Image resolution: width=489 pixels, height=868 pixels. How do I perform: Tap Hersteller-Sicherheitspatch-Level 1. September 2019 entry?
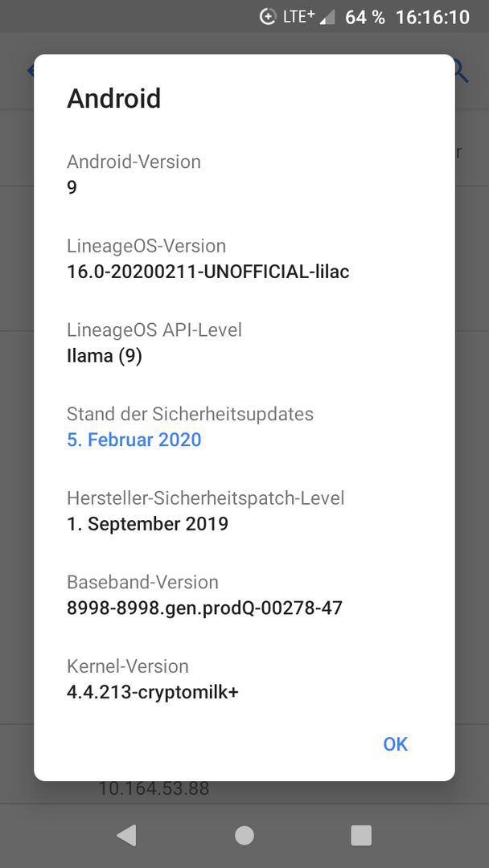[x=244, y=511]
